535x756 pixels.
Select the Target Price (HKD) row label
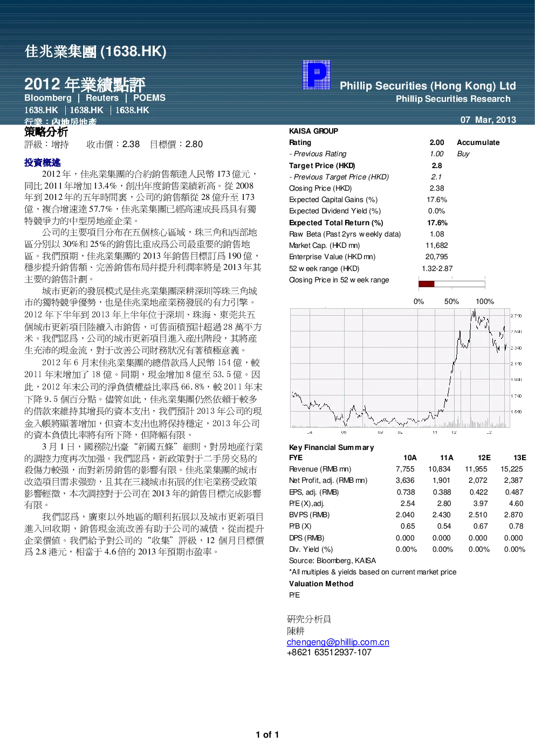[x=322, y=165]
